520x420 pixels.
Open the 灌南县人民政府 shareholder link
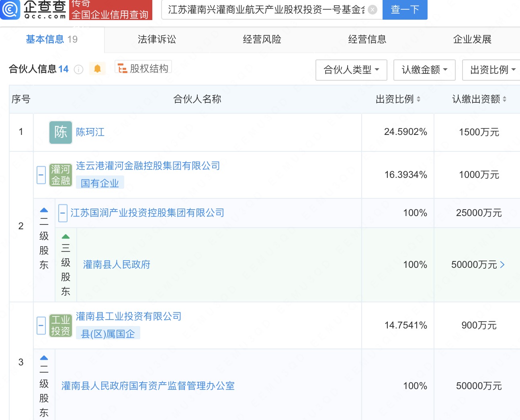point(117,265)
